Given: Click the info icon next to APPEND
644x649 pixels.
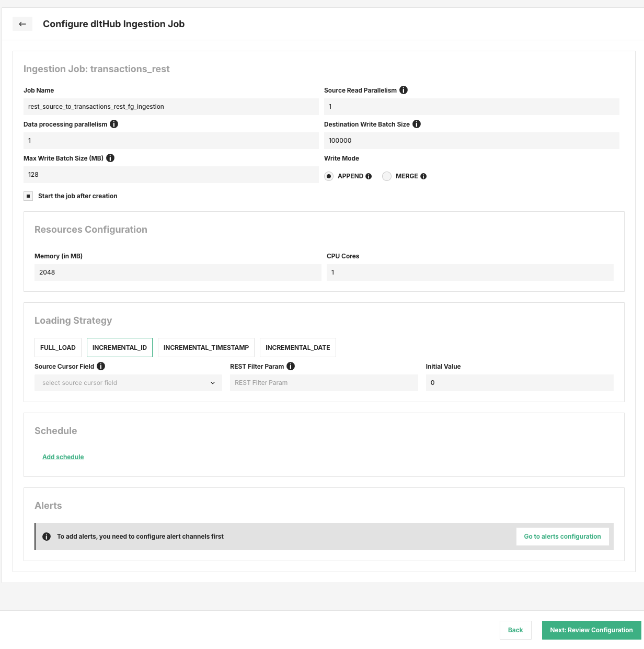Looking at the screenshot, I should coord(369,176).
